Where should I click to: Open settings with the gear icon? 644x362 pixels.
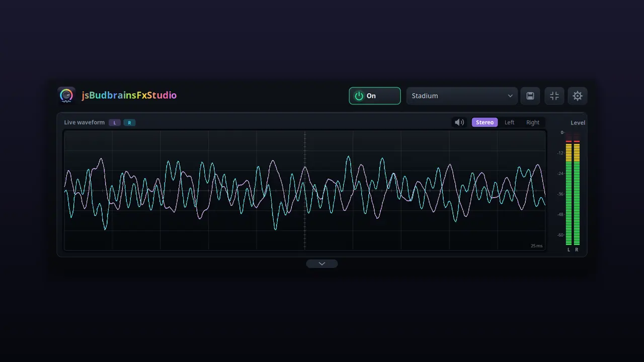point(578,96)
